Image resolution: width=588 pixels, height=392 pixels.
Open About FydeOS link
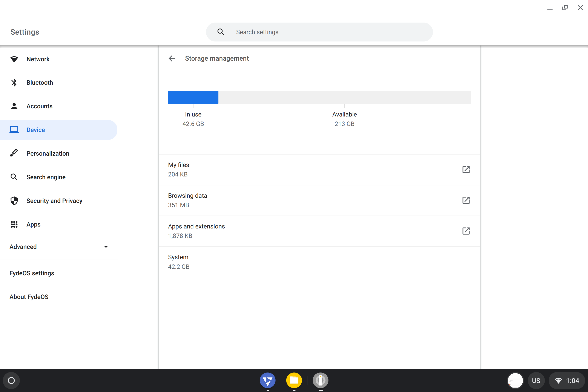[29, 297]
